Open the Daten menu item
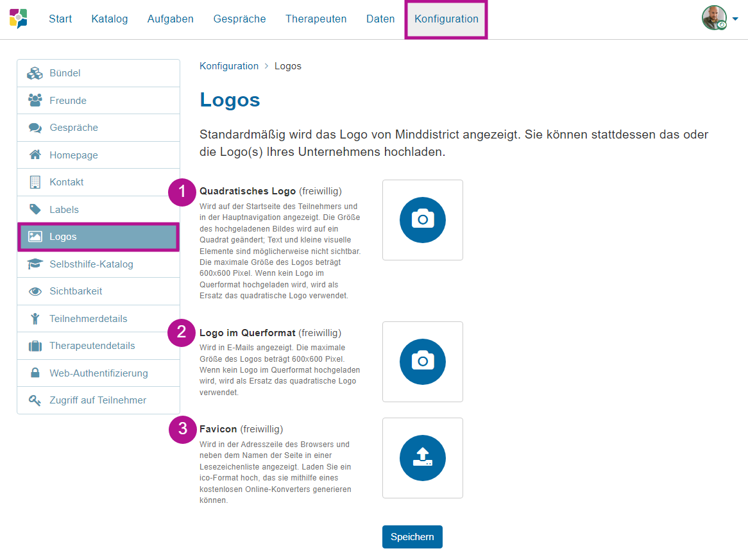Viewport: 748px width, 560px height. coord(380,19)
